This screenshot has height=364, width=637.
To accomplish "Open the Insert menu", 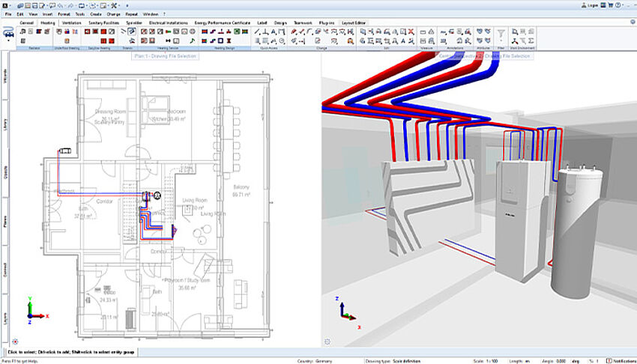I will click(x=49, y=13).
